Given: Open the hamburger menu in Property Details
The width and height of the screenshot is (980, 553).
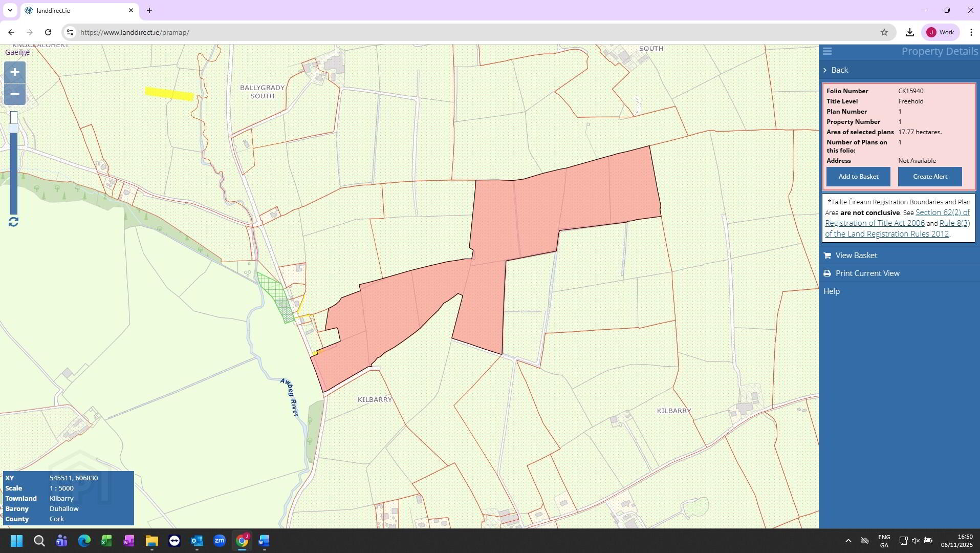Looking at the screenshot, I should [827, 51].
